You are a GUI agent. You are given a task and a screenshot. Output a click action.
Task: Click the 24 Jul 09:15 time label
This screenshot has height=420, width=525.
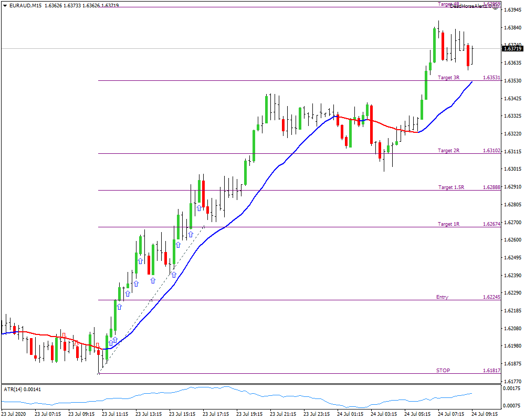[x=485, y=414]
